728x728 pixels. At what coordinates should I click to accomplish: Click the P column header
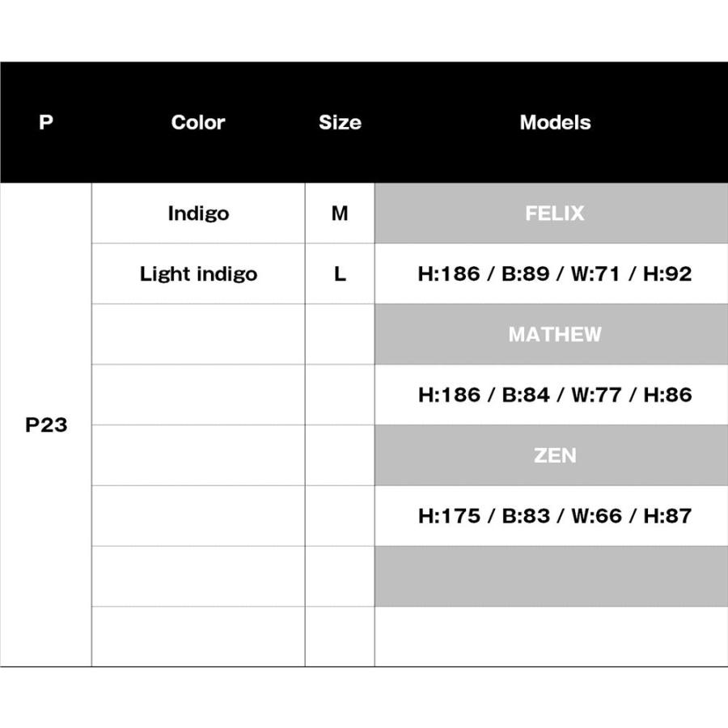pyautogui.click(x=45, y=123)
